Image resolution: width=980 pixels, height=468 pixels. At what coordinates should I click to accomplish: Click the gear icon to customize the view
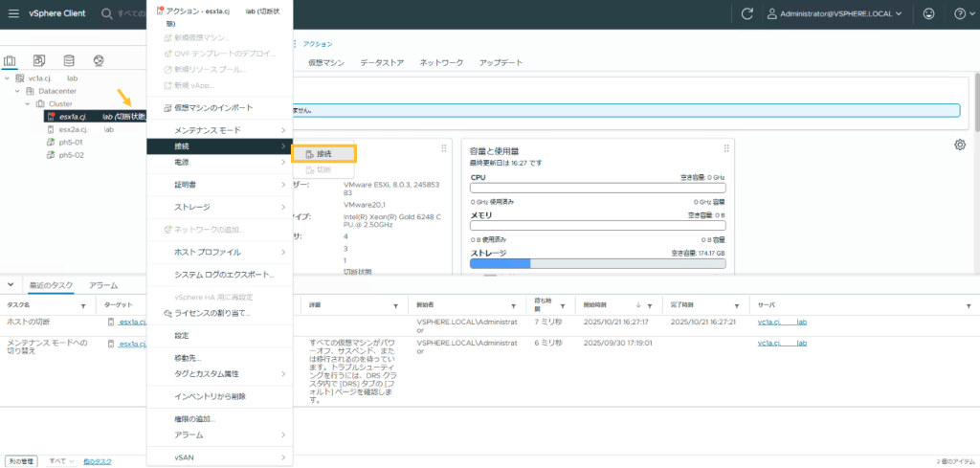[960, 145]
